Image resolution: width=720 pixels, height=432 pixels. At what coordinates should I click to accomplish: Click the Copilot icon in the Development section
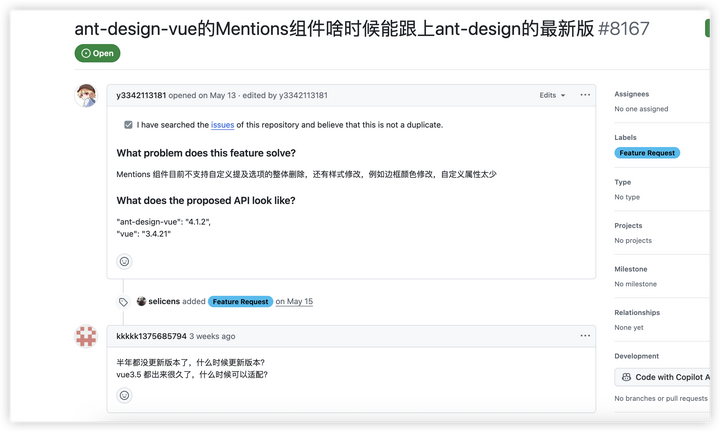pyautogui.click(x=626, y=377)
